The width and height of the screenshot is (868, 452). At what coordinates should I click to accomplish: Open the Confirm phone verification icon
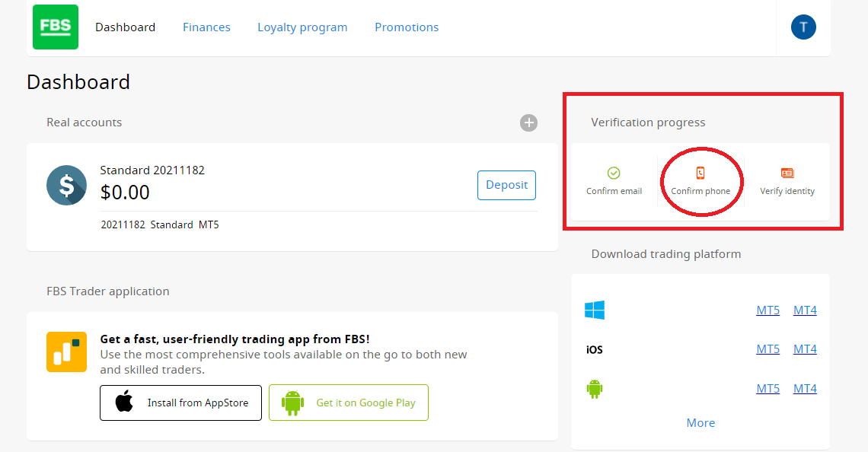point(701,172)
